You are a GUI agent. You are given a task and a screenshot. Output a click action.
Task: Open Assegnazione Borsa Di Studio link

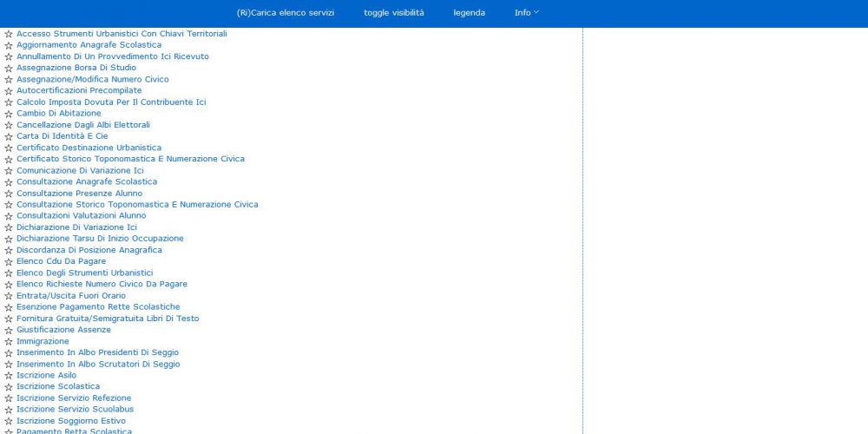pyautogui.click(x=76, y=68)
